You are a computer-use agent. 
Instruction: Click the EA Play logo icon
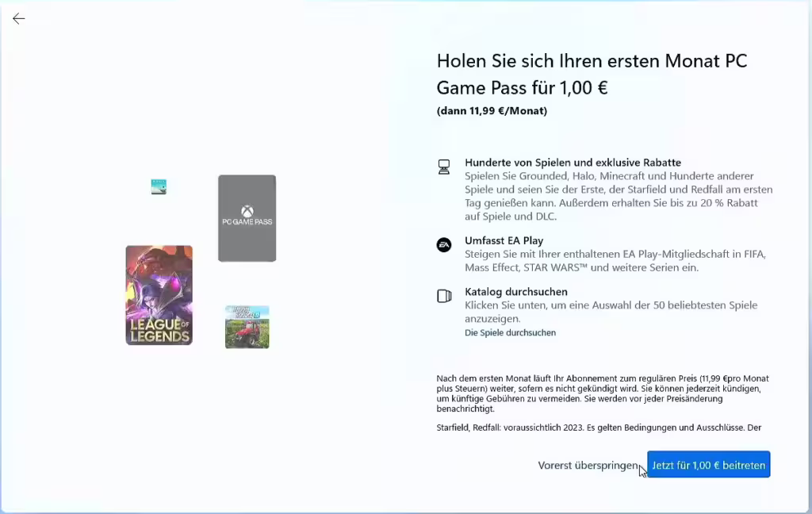[x=444, y=244]
